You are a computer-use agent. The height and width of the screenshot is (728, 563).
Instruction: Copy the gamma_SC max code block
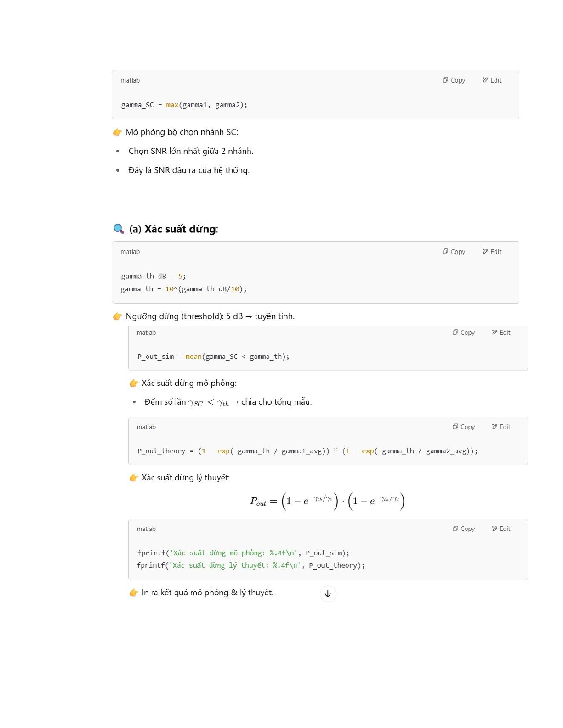[454, 80]
